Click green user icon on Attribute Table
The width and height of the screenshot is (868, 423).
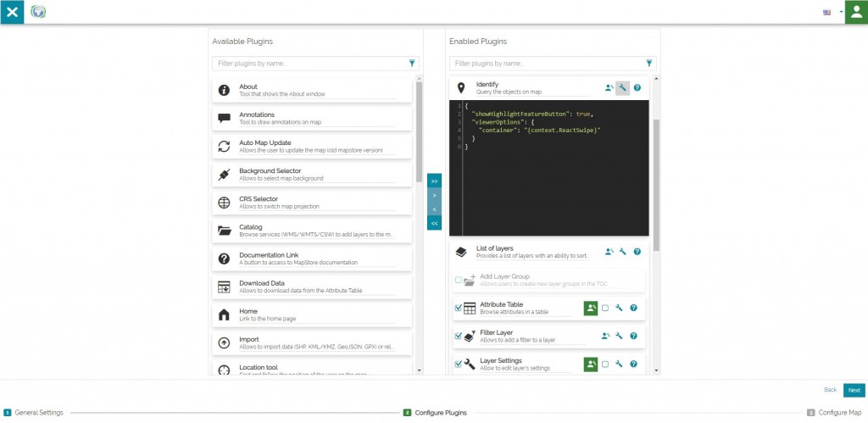click(x=591, y=309)
